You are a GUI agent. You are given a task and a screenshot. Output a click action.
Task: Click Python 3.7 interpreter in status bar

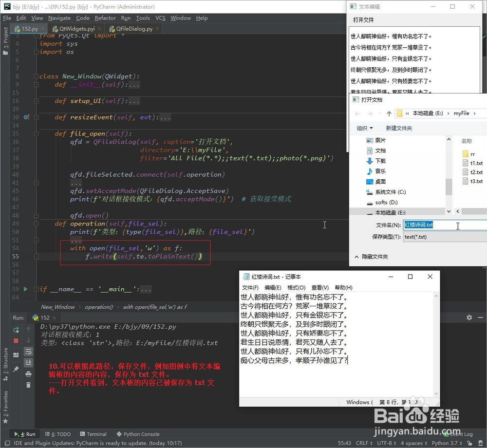(x=447, y=443)
